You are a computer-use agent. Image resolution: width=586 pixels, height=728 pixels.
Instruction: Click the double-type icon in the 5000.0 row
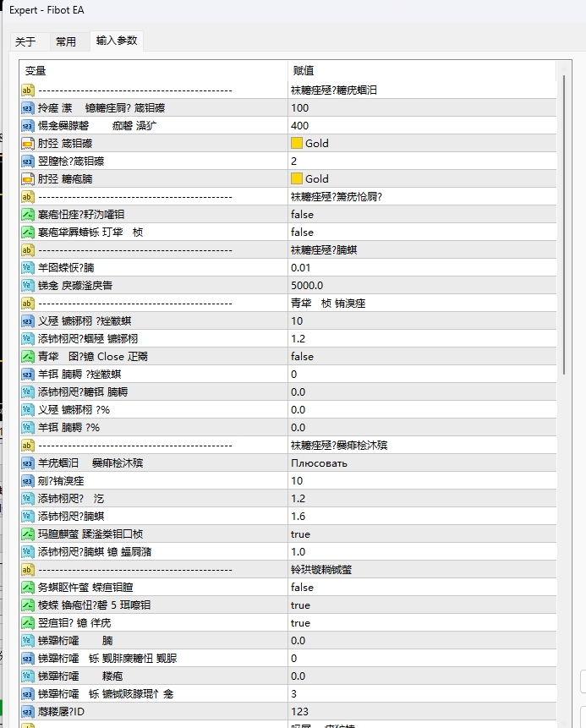point(27,286)
